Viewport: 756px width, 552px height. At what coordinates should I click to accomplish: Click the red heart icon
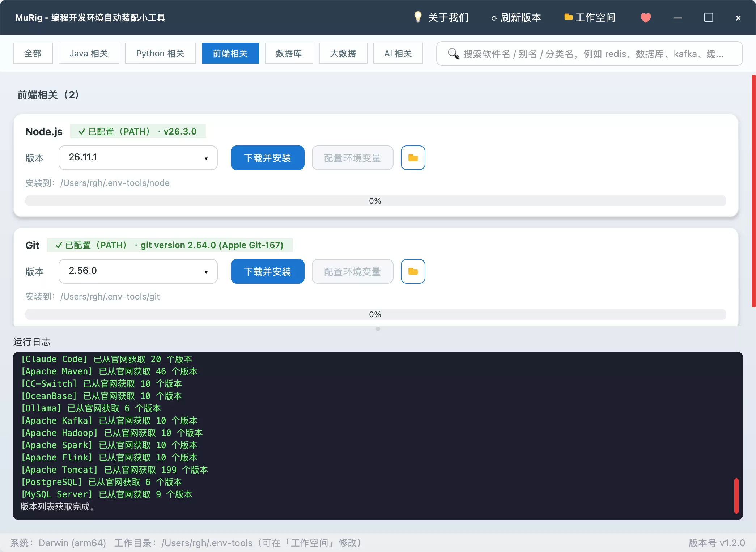click(646, 17)
